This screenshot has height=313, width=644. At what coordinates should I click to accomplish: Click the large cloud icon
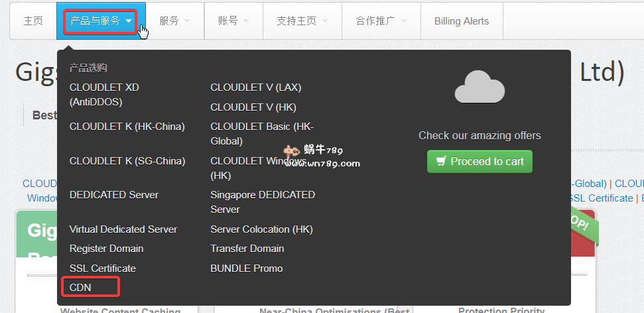point(480,87)
